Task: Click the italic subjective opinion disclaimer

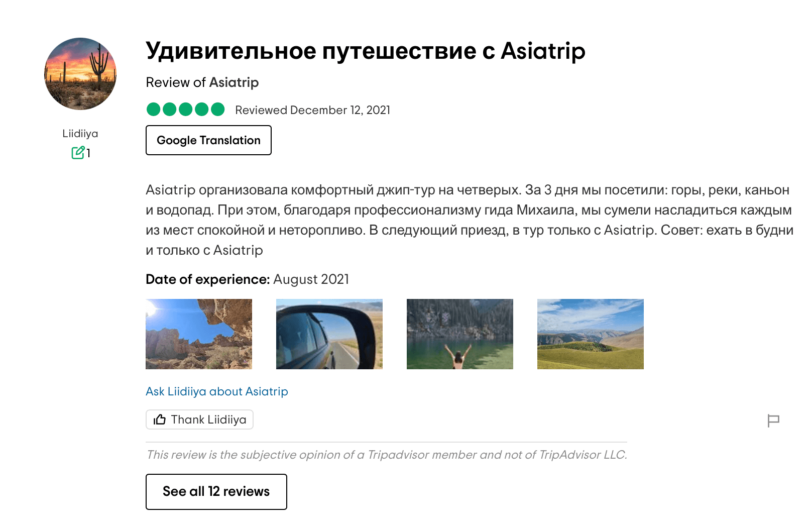Action: 387,455
